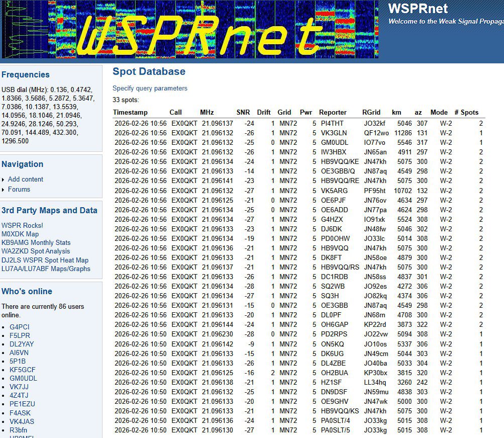Image resolution: width=504 pixels, height=438 pixels.
Task: Click the Spot Database page heading
Action: click(149, 71)
